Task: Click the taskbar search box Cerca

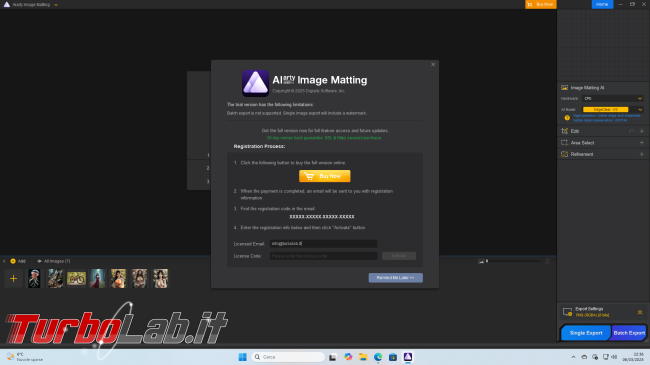Action: click(288, 357)
